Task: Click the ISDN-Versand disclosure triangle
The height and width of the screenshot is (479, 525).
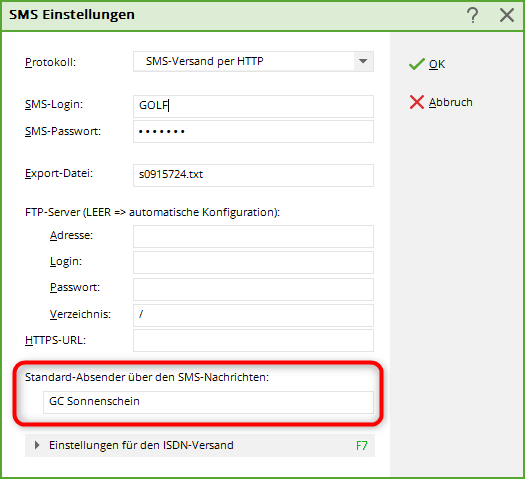Action: click(x=37, y=445)
